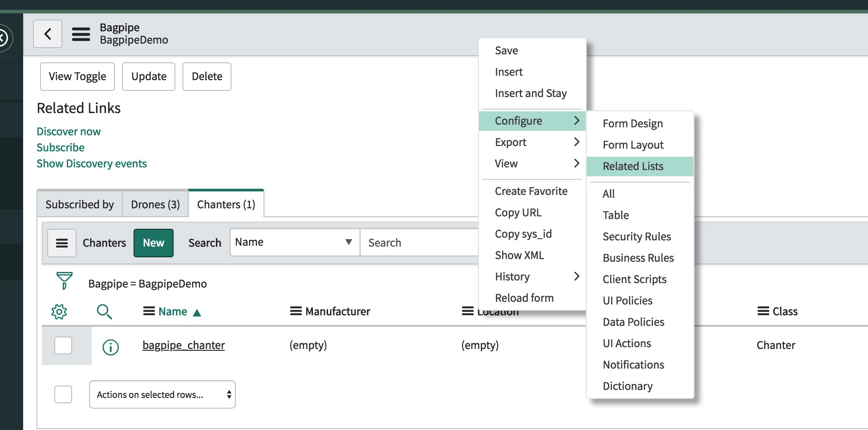The width and height of the screenshot is (868, 430).
Task: Open Dictionary
Action: pyautogui.click(x=640, y=386)
